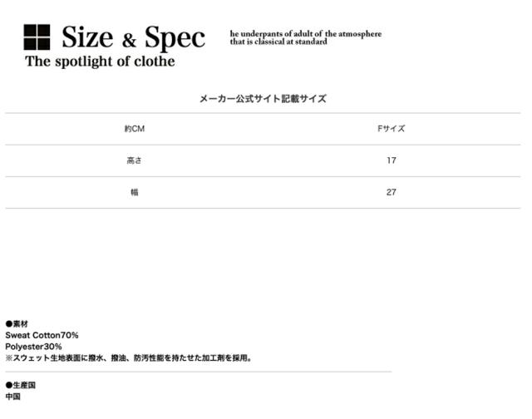Click "The spotlight of clothe" subtitle
The height and width of the screenshot is (419, 532).
pyautogui.click(x=100, y=62)
